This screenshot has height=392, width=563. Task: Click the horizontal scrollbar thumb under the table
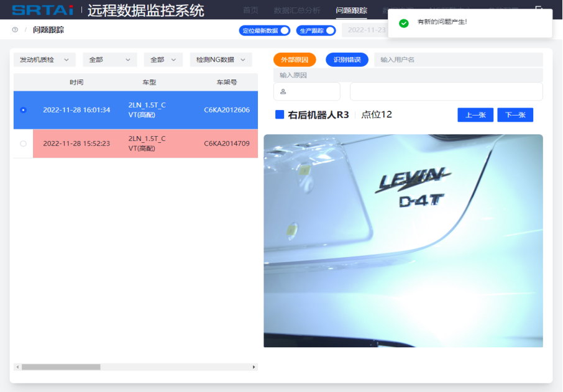[61, 367]
